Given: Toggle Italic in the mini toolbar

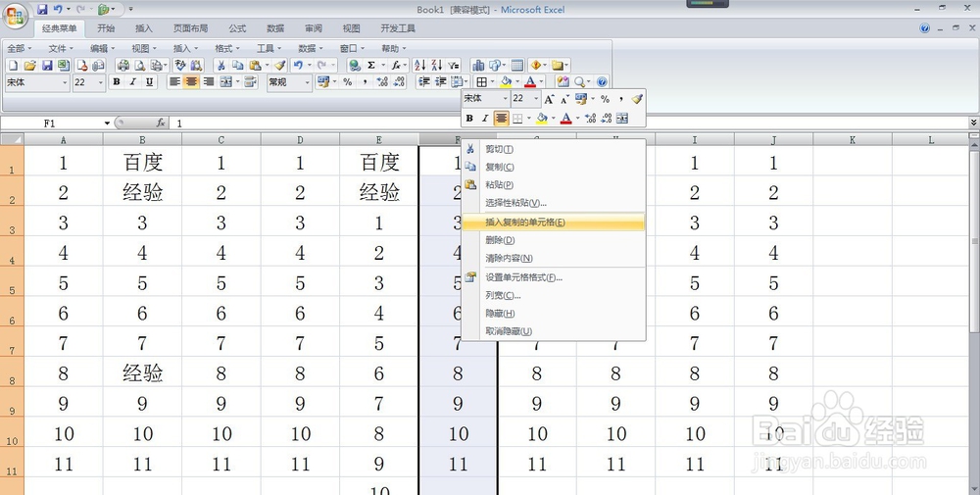Looking at the screenshot, I should tap(485, 119).
